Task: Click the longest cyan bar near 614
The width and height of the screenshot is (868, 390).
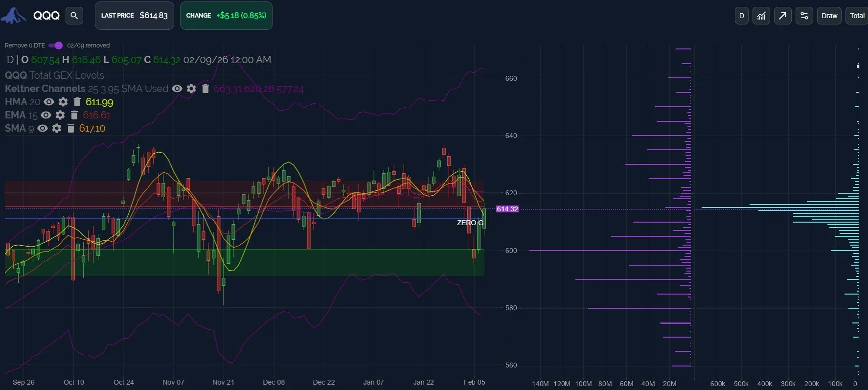Action: click(780, 207)
